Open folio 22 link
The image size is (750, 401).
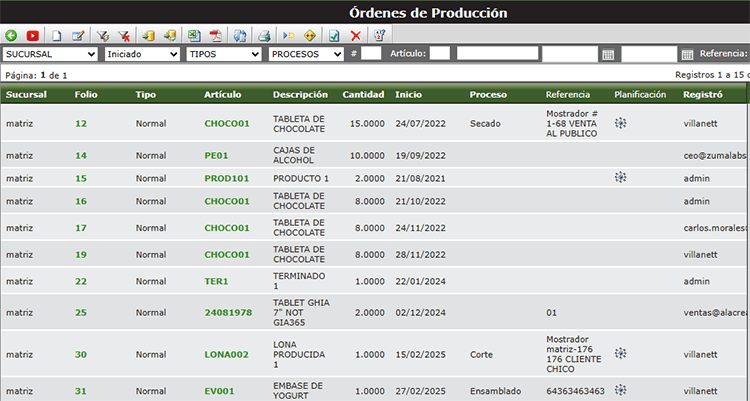click(81, 281)
